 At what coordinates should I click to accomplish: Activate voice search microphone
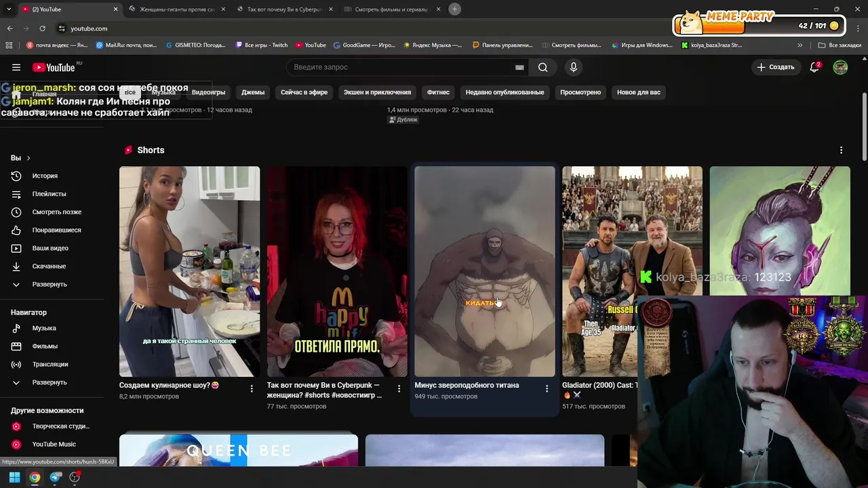[574, 67]
